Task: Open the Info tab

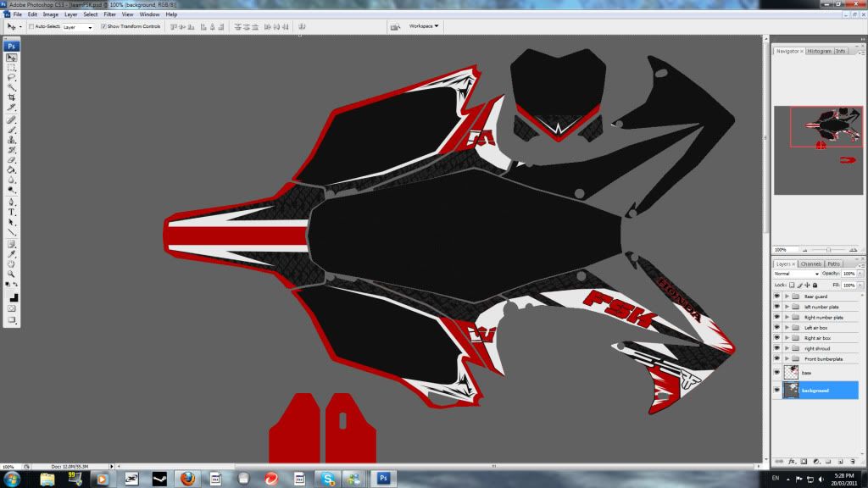Action: (x=840, y=51)
